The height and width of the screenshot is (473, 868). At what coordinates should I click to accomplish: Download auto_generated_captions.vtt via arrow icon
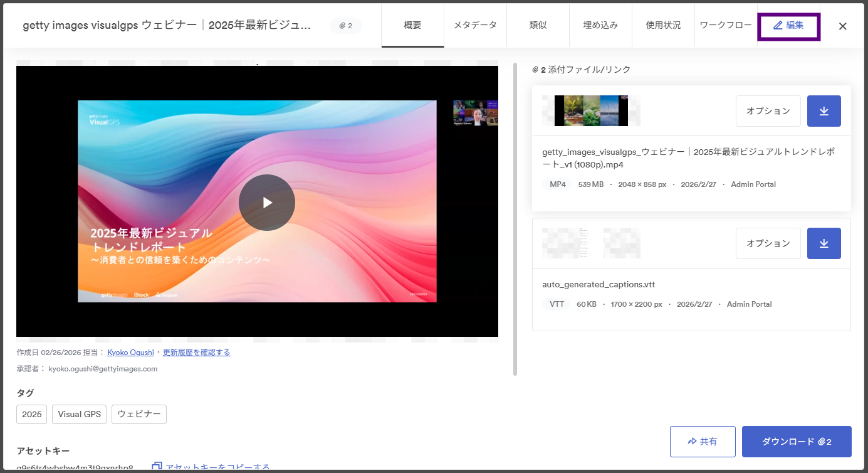824,243
